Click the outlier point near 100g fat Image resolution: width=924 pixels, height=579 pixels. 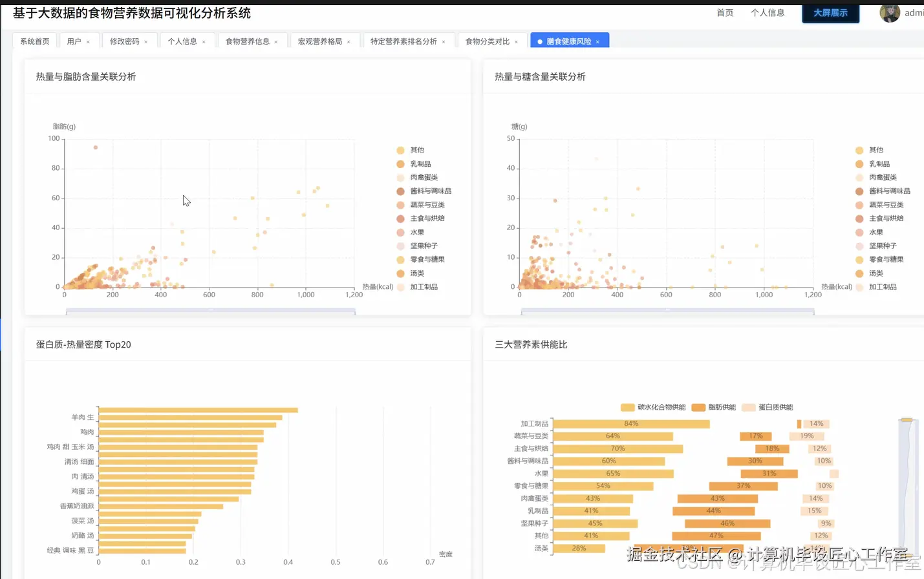[96, 147]
